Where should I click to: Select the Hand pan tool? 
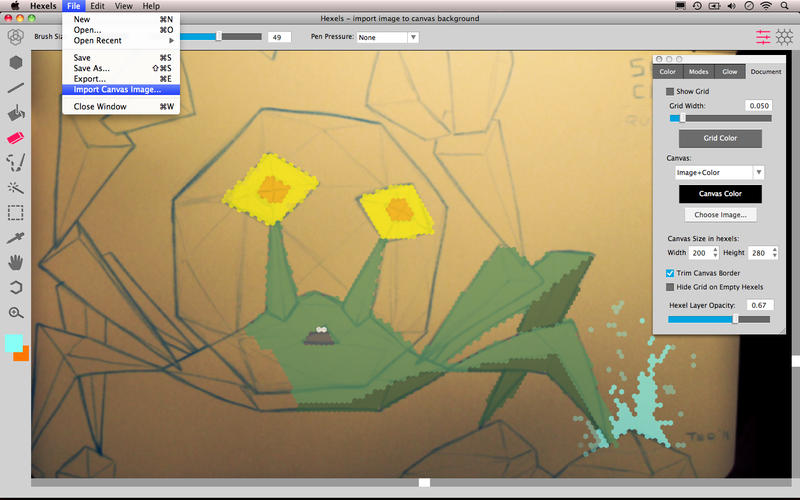(x=16, y=262)
